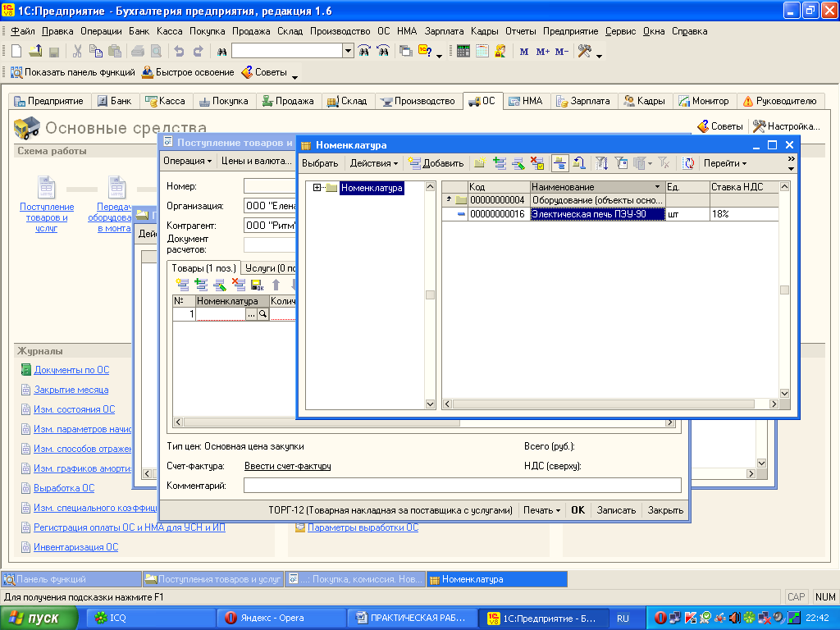
Task: Open the Ввести счет-фактуру link
Action: pyautogui.click(x=287, y=466)
